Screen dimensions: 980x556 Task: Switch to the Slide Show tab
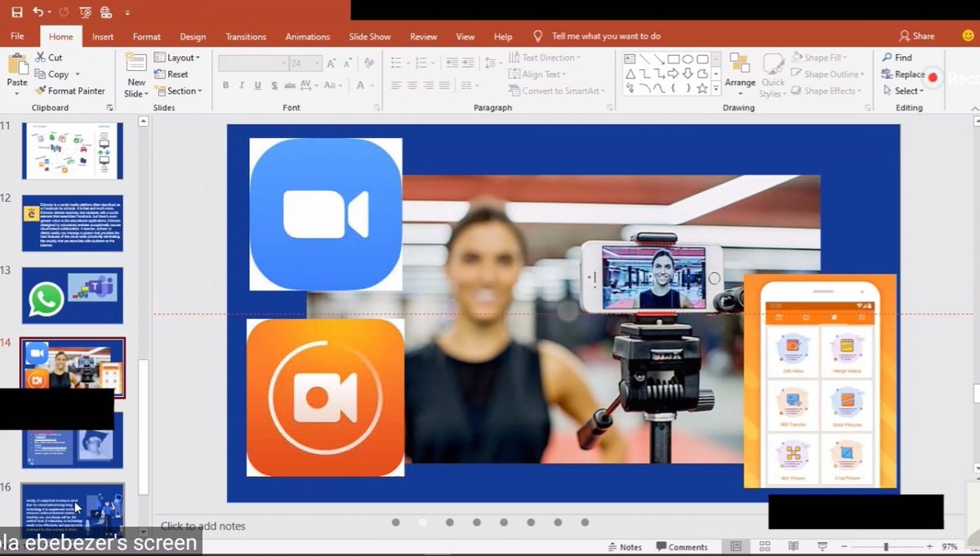(370, 37)
